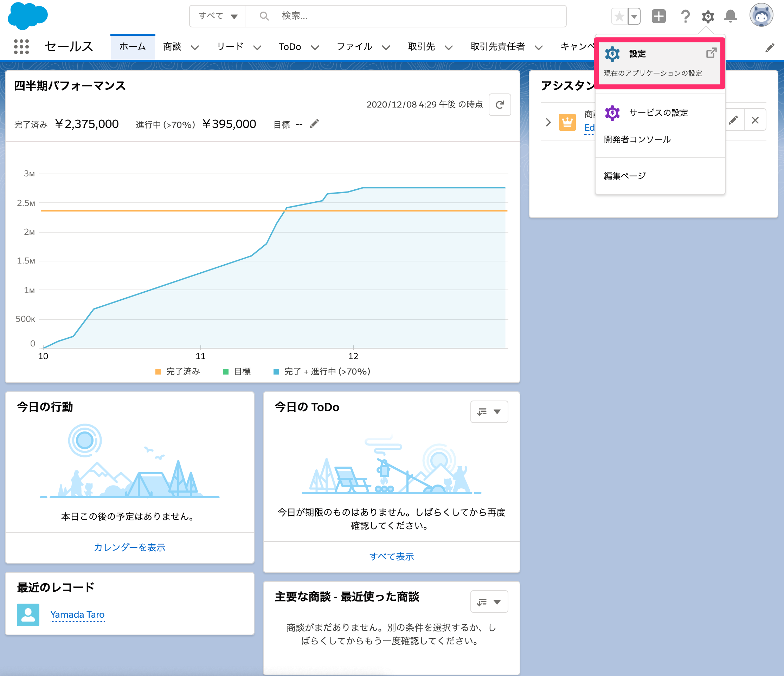
Task: Open the すべて search scope dropdown
Action: pyautogui.click(x=218, y=16)
